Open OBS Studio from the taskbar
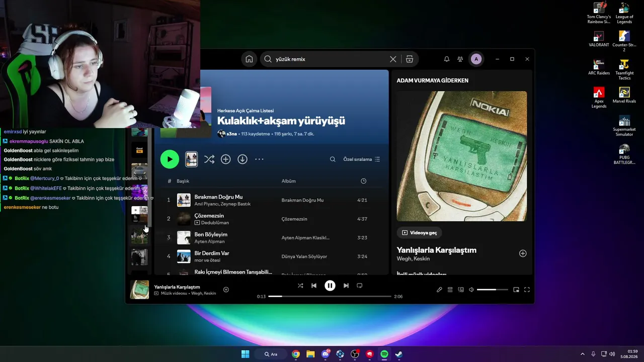This screenshot has height=362, width=644. 355,354
